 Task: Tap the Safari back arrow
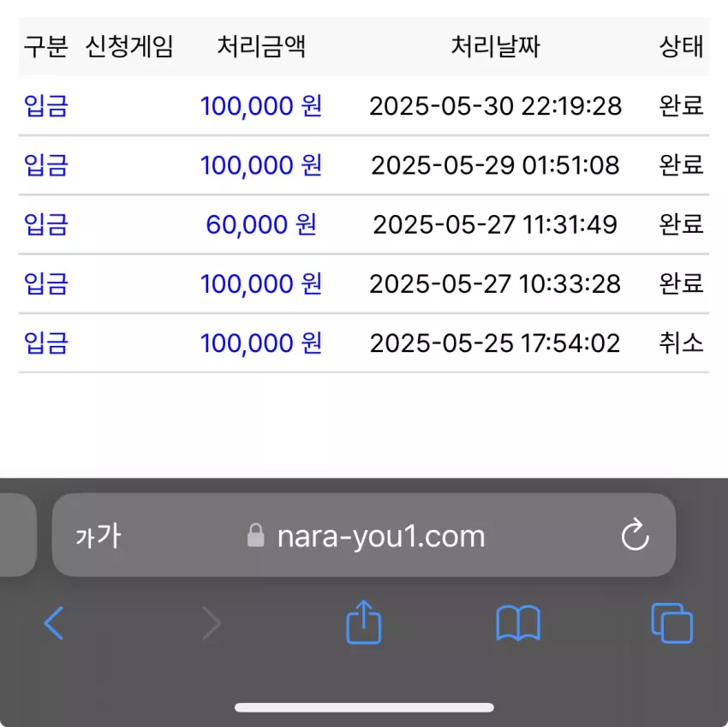(x=54, y=623)
